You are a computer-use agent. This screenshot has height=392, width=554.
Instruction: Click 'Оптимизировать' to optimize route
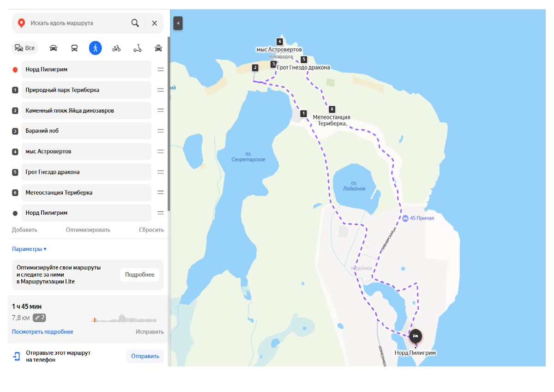88,230
